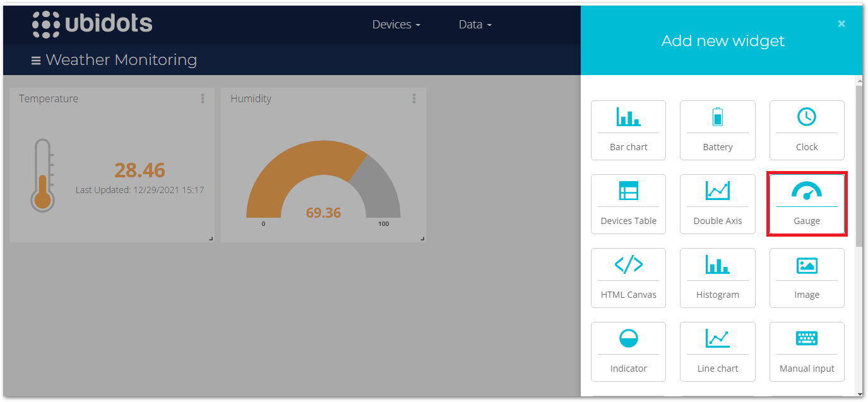Viewport: 868px width, 402px height.
Task: Add a Double Axis chart widget
Action: point(717,204)
